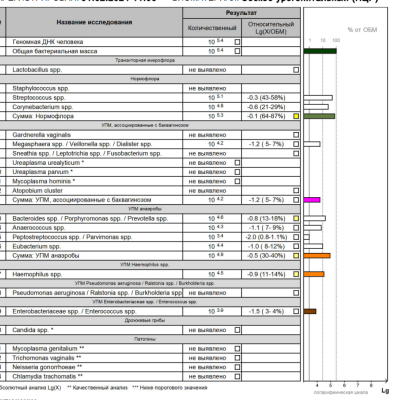400x400 pixels.
Task: Select the Дрожжевые грибы section heading
Action: [x=145, y=320]
